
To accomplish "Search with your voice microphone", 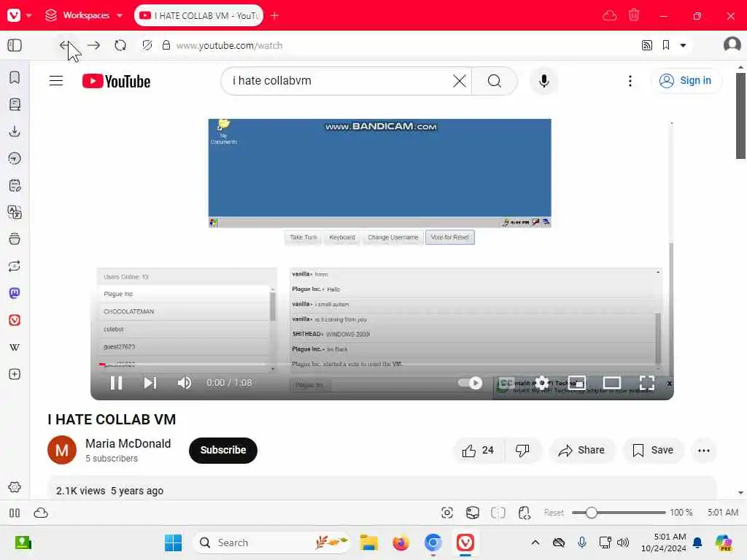I will 543,81.
